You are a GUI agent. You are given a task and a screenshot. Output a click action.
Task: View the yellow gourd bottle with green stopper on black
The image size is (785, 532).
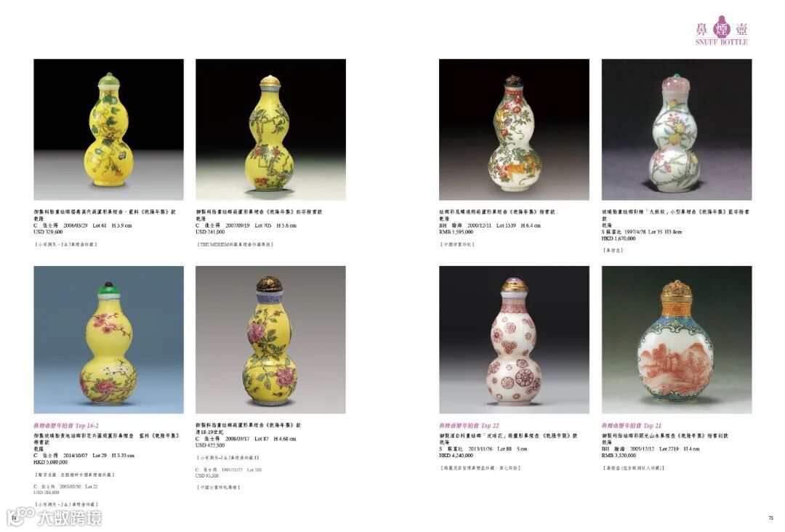tap(108, 129)
